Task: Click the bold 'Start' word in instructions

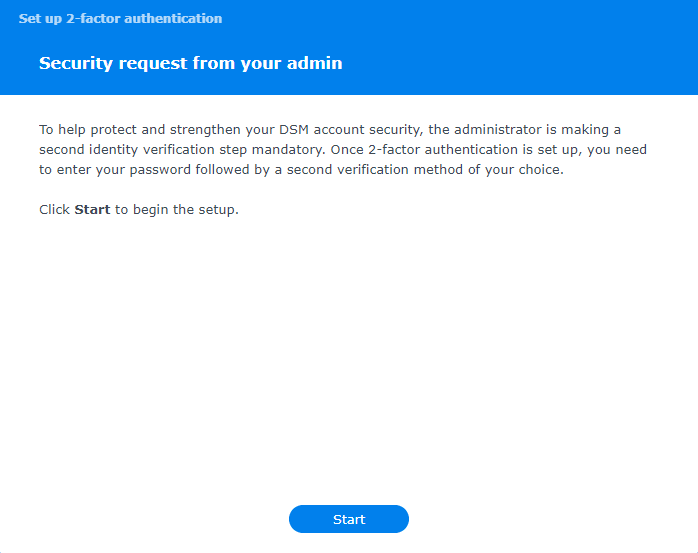Action: click(92, 210)
